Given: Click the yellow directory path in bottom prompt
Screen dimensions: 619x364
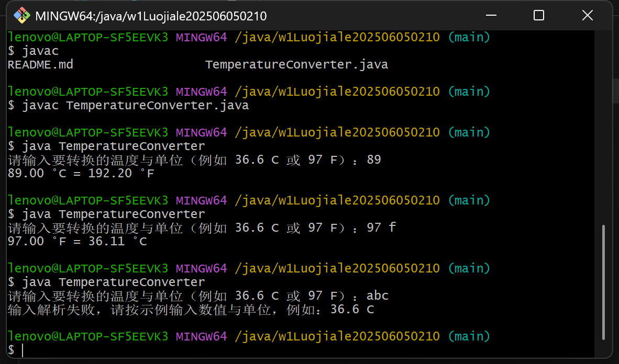Looking at the screenshot, I should click(337, 336).
